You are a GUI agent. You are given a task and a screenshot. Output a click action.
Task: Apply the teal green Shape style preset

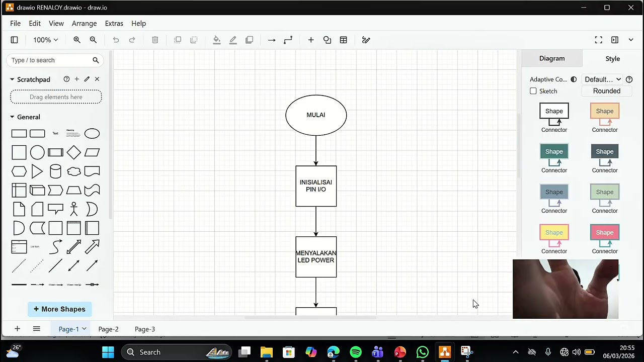554,159
